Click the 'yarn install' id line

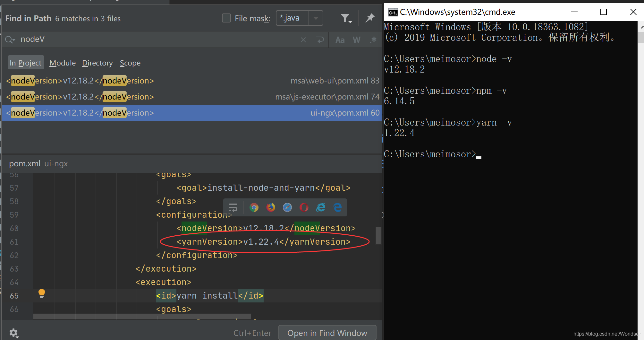coord(210,296)
